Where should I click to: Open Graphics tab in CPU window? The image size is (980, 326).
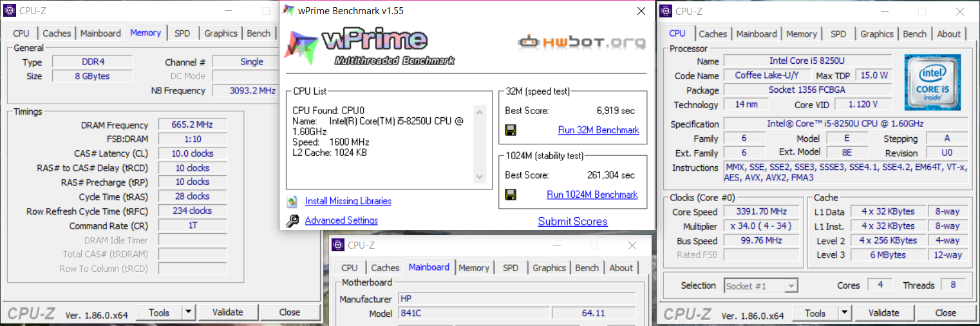pos(877,34)
